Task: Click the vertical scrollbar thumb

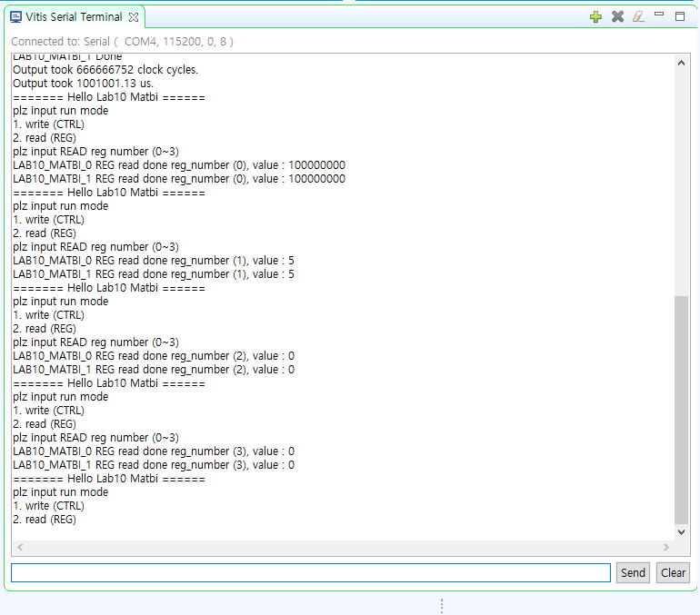Action: pyautogui.click(x=681, y=410)
